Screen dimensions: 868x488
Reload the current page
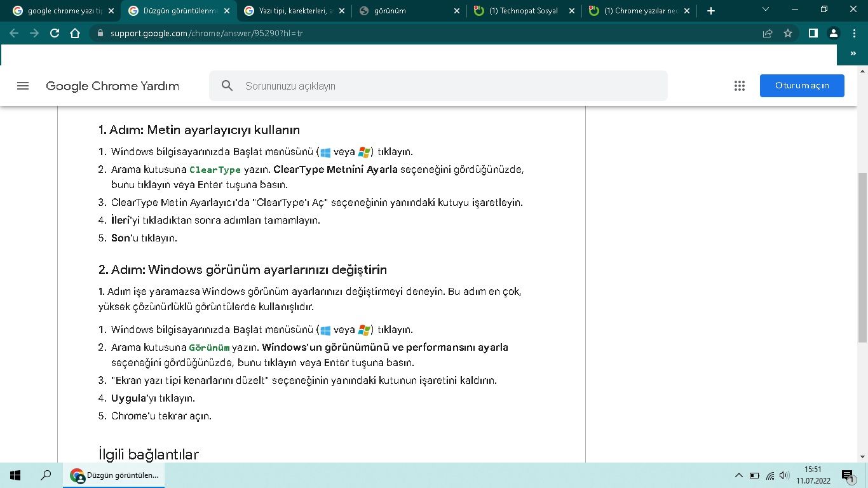55,33
